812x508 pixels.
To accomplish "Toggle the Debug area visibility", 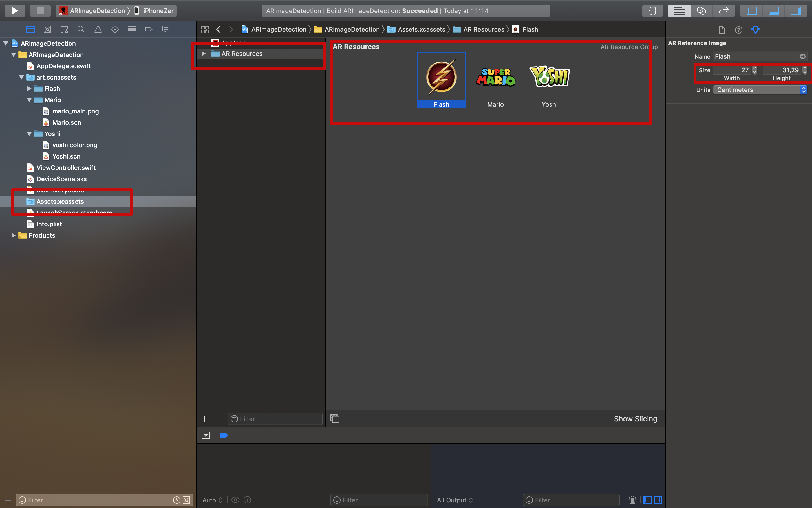I will pyautogui.click(x=773, y=10).
